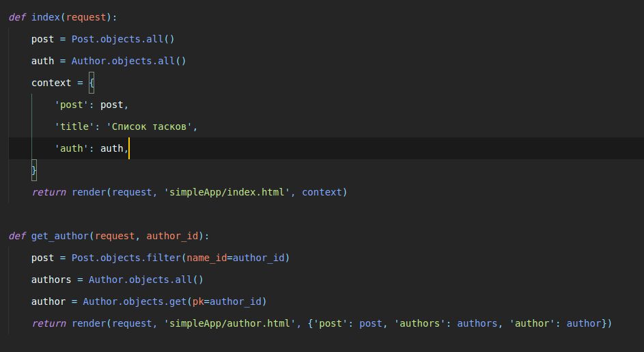The width and height of the screenshot is (644, 352).
Task: Click the 'auth = Author.objects.all()' line
Action: coord(109,61)
